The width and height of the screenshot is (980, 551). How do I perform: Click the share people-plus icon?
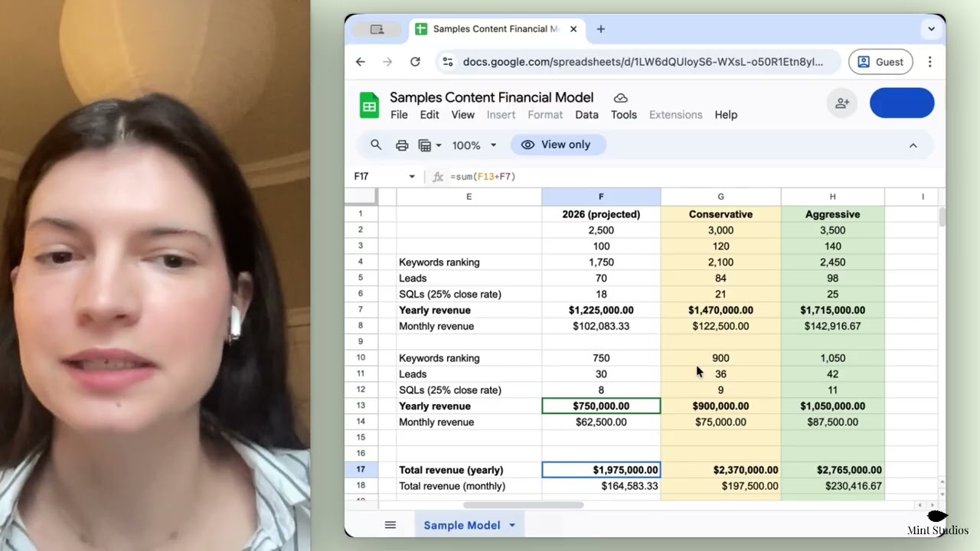coord(842,103)
